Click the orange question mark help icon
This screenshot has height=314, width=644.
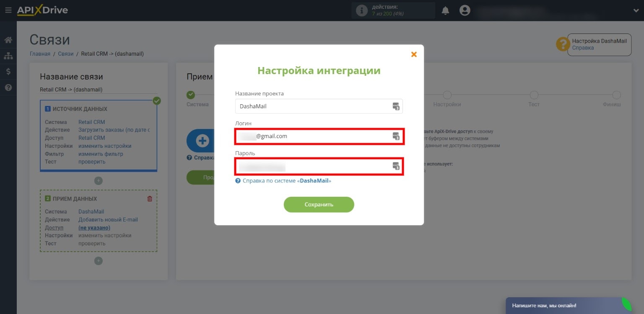point(563,44)
